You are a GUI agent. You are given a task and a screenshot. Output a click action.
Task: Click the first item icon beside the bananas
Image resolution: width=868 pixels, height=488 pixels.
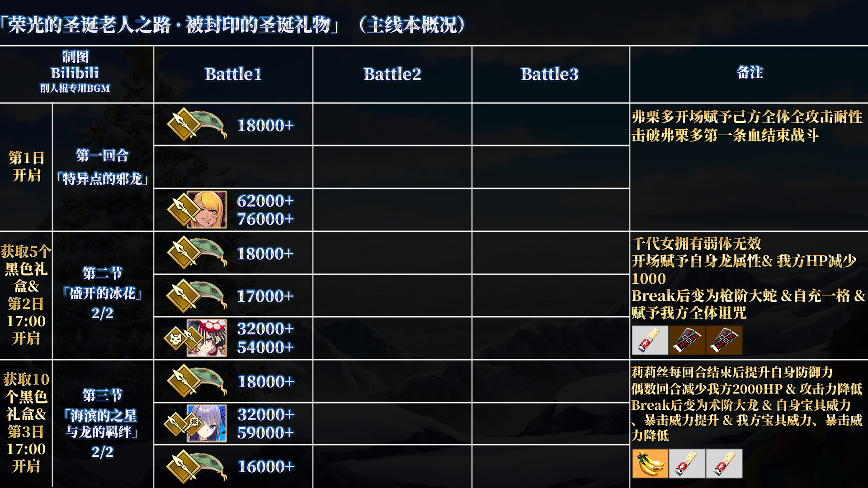[687, 464]
